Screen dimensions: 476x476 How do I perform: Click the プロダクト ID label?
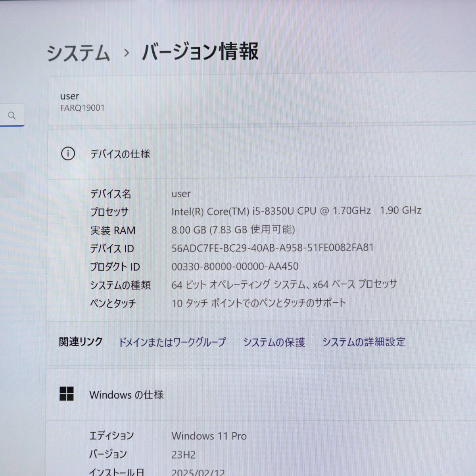[x=115, y=267]
